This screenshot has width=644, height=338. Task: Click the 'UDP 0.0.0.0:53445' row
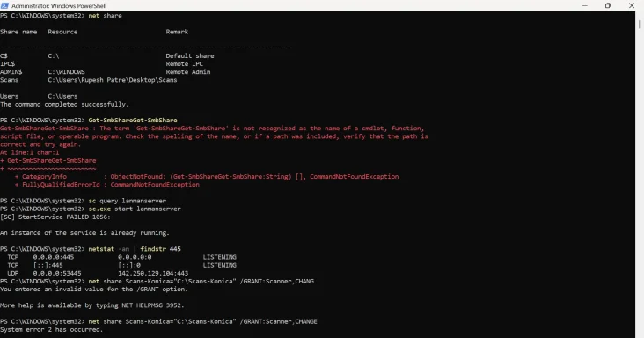(98, 273)
